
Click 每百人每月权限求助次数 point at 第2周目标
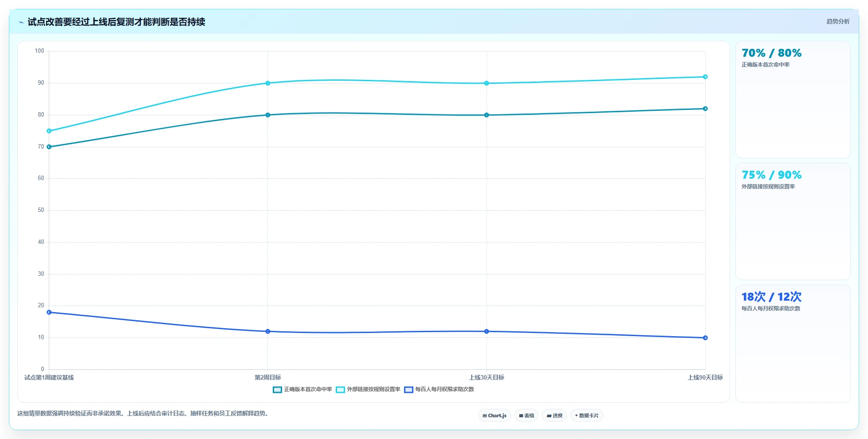pyautogui.click(x=268, y=331)
